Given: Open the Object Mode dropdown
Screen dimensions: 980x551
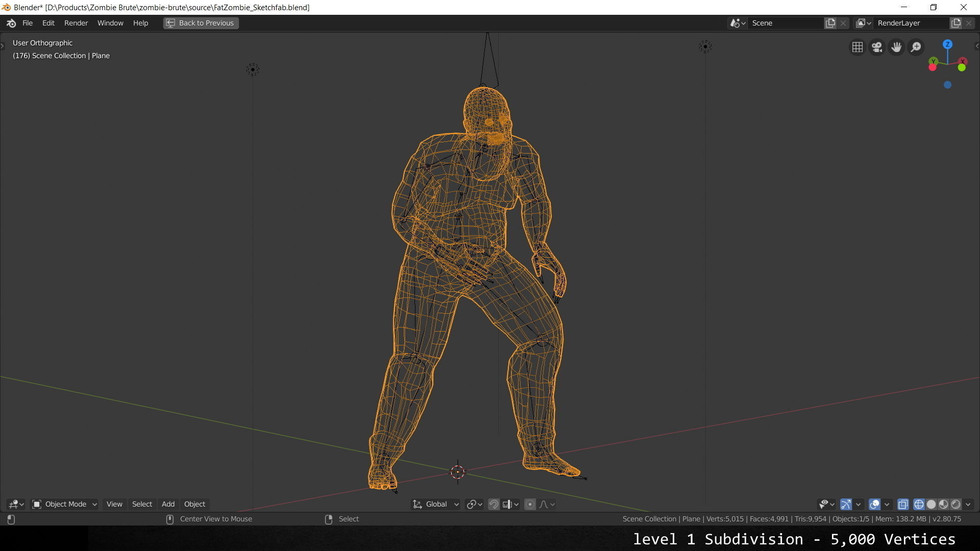Looking at the screenshot, I should pos(64,505).
